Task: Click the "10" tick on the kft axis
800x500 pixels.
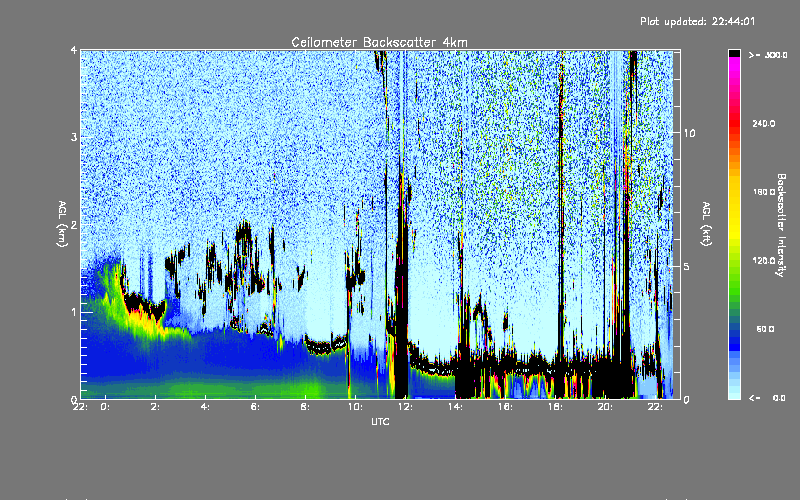Action: point(689,133)
